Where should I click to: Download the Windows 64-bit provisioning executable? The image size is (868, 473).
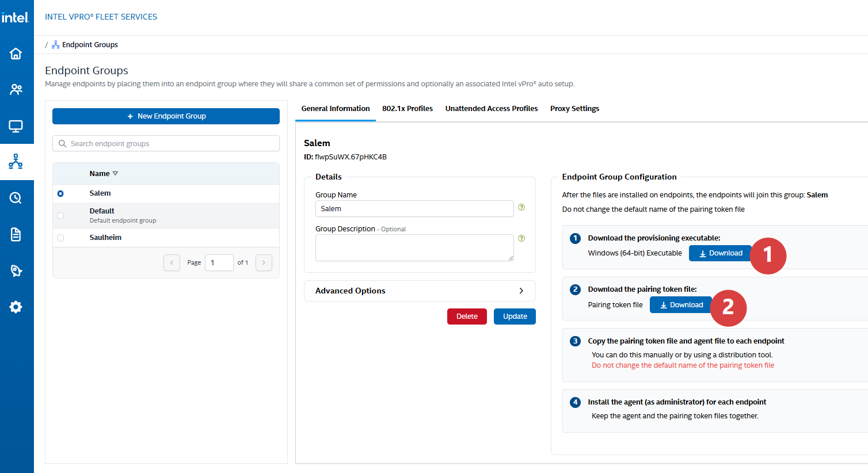click(x=720, y=253)
